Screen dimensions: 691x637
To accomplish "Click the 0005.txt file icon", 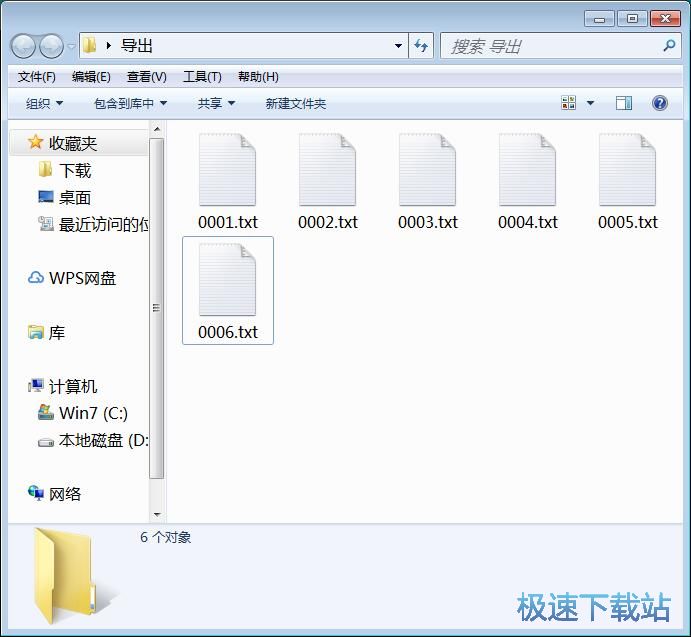I will [628, 170].
